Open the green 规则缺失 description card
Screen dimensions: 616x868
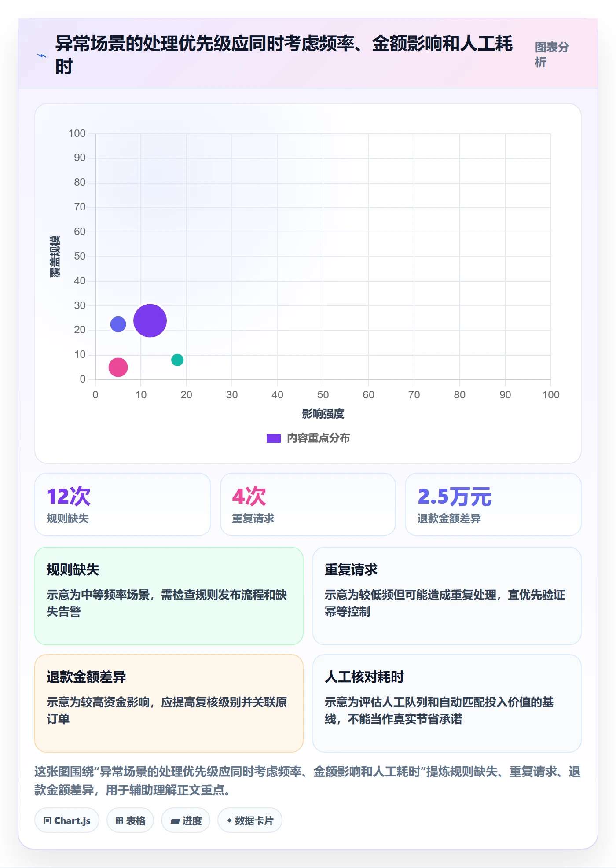[169, 596]
